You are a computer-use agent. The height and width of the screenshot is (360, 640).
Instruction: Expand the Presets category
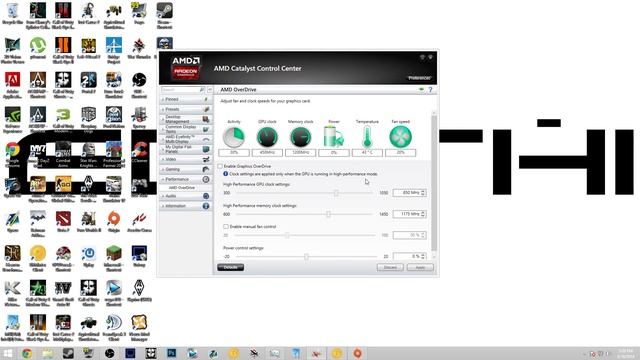coord(186,109)
